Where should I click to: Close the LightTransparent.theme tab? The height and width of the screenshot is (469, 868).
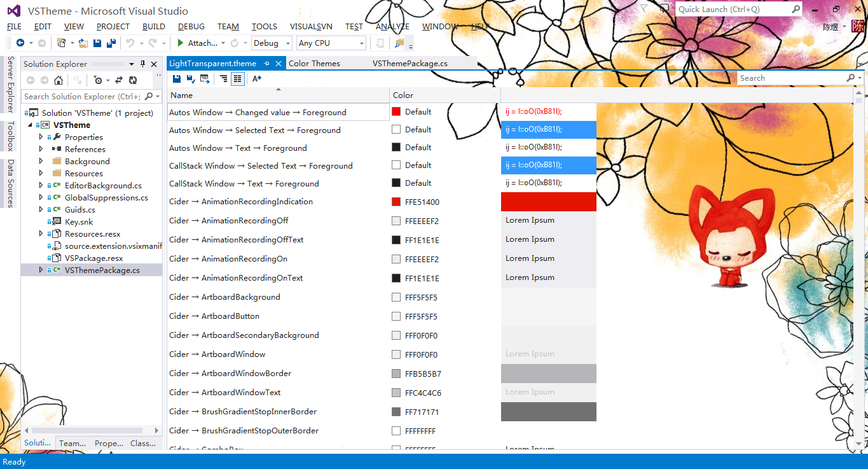pyautogui.click(x=279, y=63)
